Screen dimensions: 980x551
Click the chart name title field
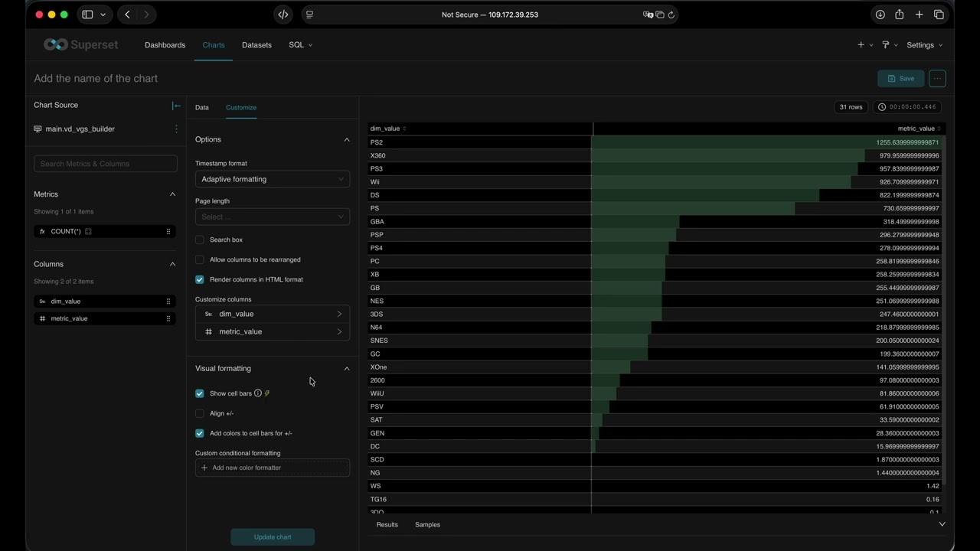click(96, 78)
